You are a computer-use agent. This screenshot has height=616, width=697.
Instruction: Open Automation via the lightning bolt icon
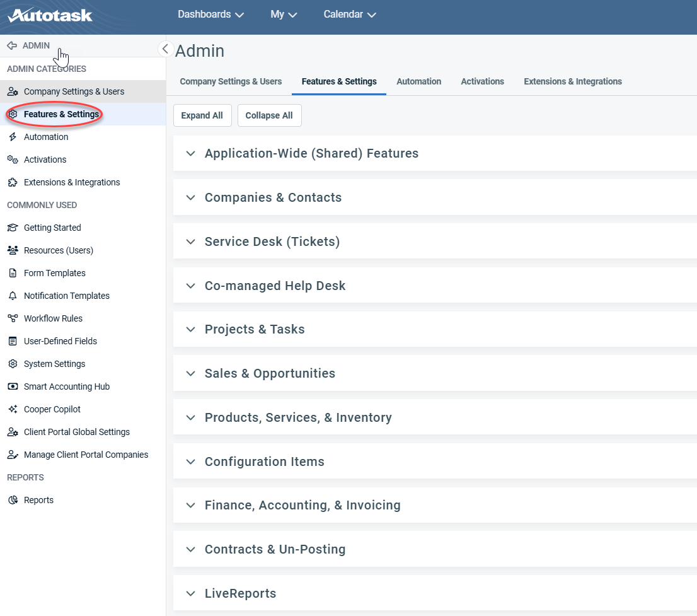(14, 137)
